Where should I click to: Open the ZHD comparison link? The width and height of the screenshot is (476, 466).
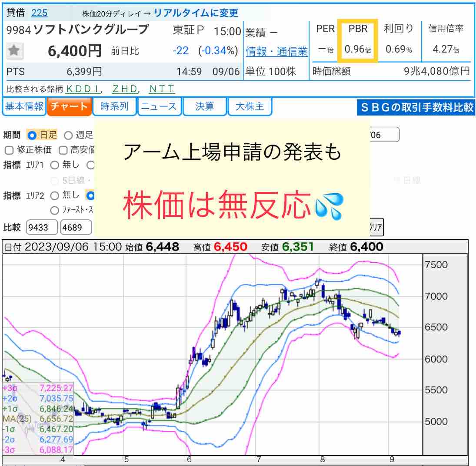tap(125, 89)
